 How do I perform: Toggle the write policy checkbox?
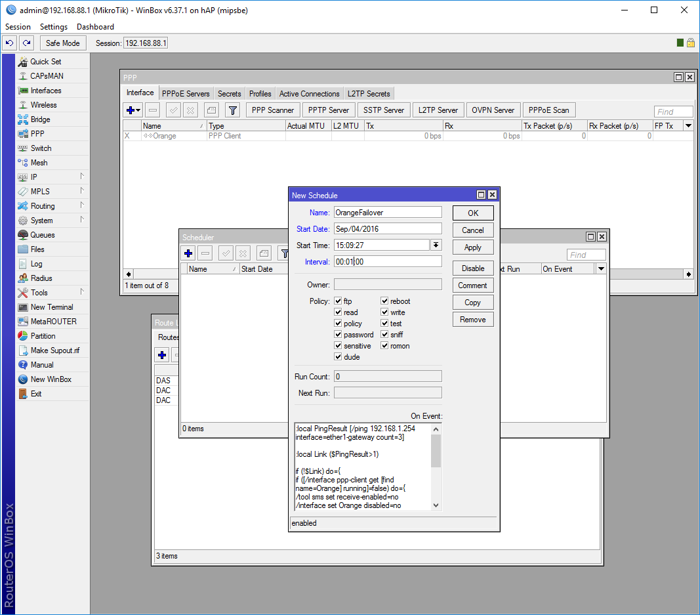(384, 312)
